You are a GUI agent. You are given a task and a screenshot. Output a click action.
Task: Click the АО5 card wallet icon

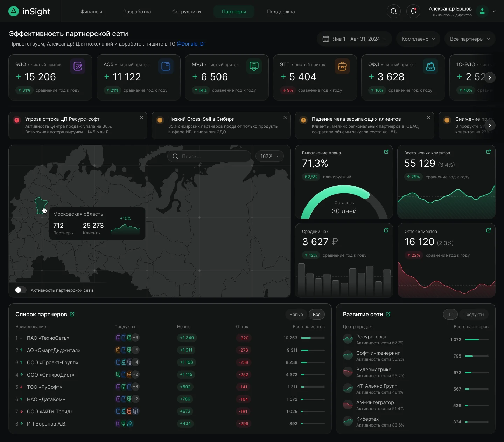166,66
